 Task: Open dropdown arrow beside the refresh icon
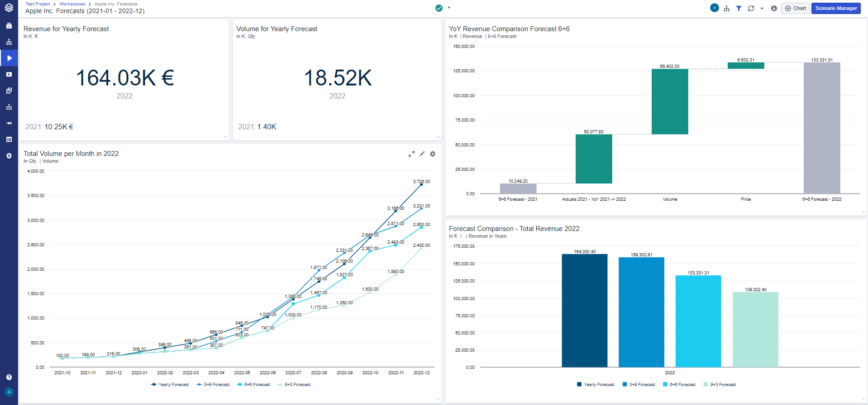click(762, 8)
